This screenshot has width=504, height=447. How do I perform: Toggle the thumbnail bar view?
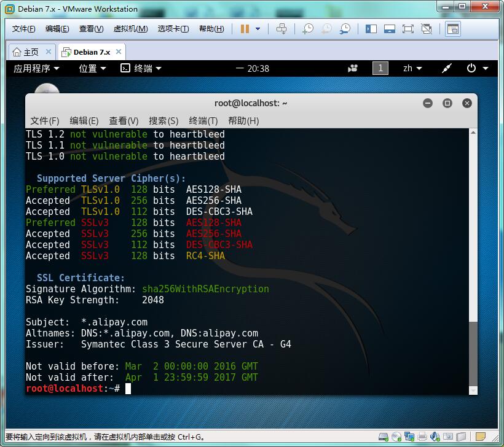tap(390, 29)
